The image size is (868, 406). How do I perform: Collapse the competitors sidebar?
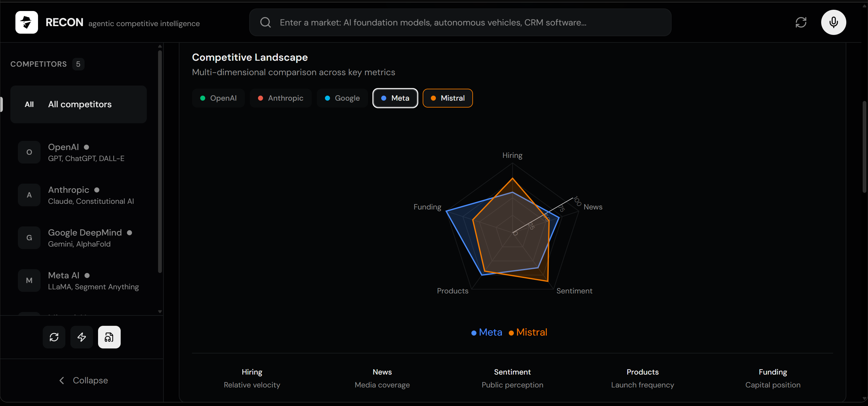coord(83,381)
